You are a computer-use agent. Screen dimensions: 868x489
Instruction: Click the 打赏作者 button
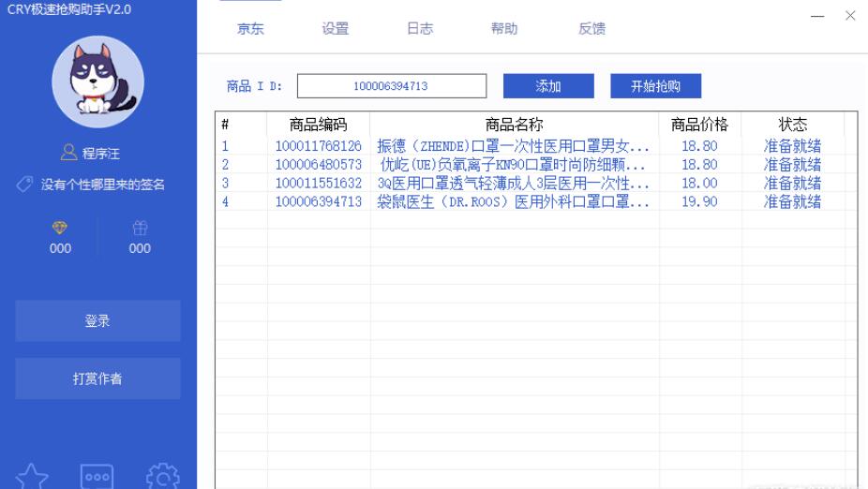(x=98, y=378)
